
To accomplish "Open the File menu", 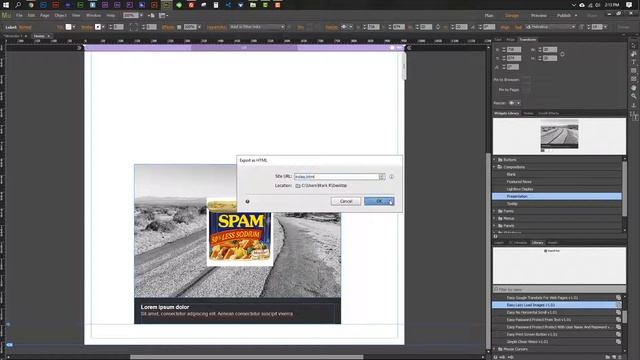I will click(19, 16).
